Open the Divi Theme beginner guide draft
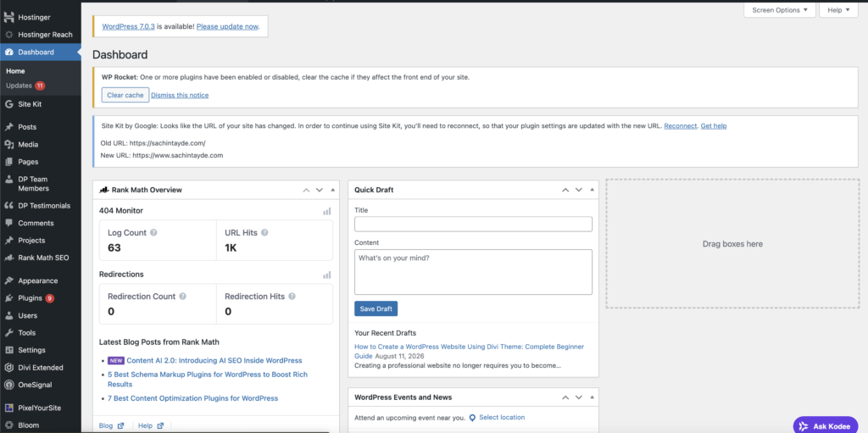This screenshot has height=433, width=868. pyautogui.click(x=469, y=351)
